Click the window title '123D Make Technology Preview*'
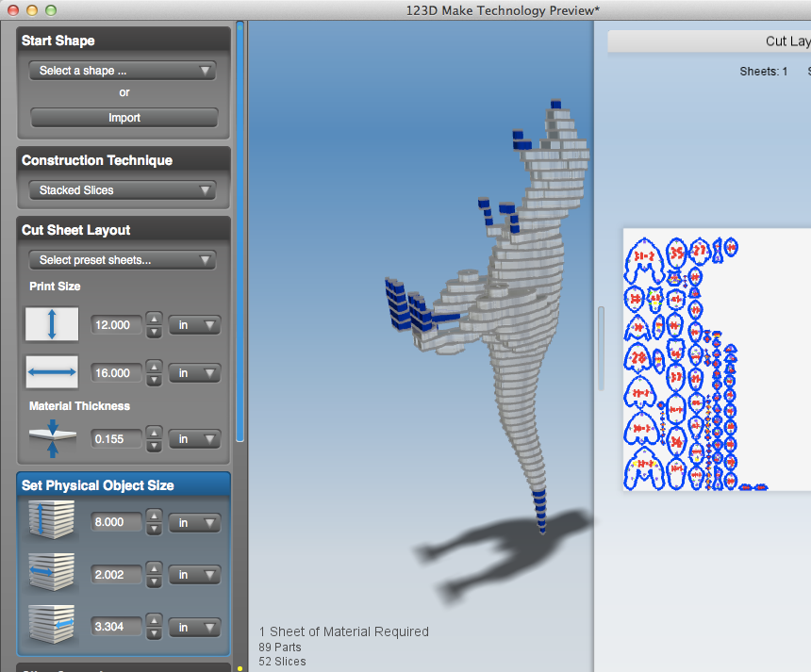The image size is (811, 672). [503, 10]
